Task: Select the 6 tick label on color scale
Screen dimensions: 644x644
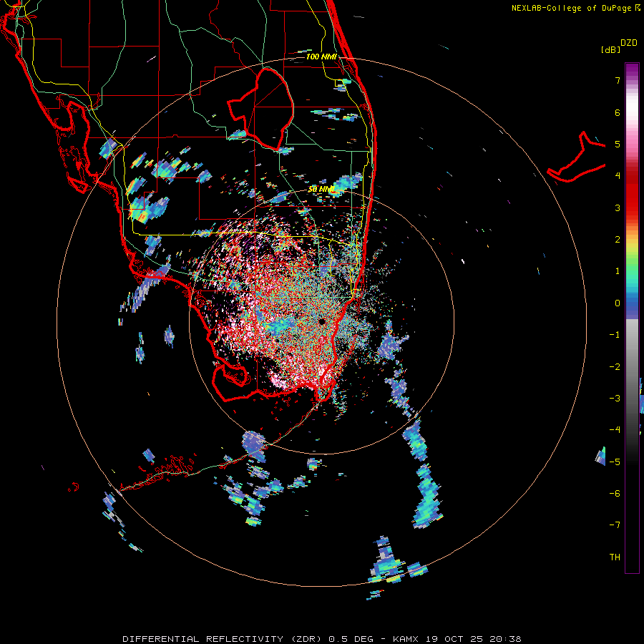Action: point(618,112)
